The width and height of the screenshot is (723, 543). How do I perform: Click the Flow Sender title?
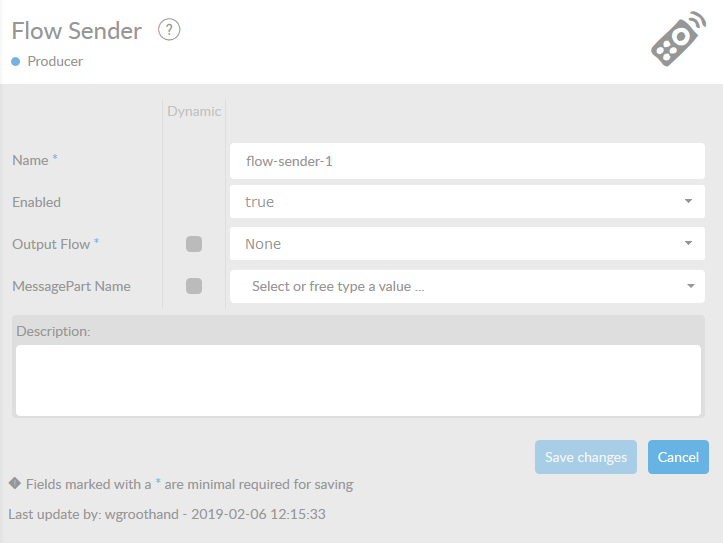click(77, 31)
